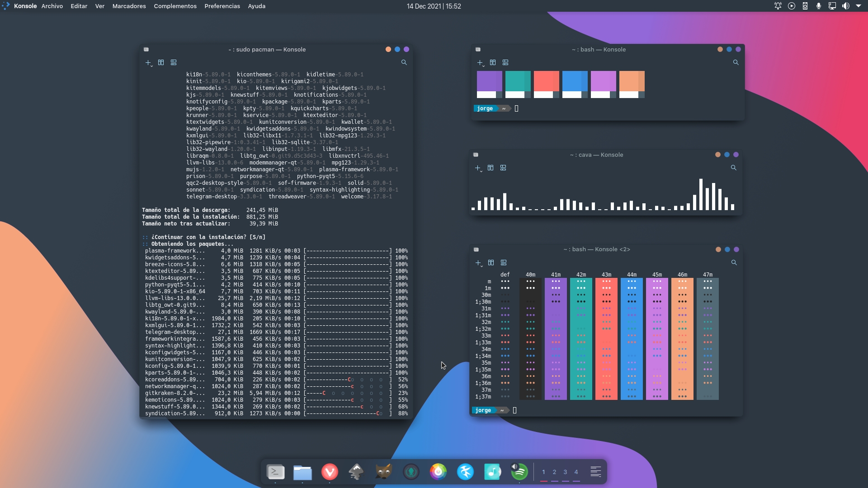This screenshot has width=868, height=488.
Task: Expand hidden system tray icons arrow
Action: 859,6
